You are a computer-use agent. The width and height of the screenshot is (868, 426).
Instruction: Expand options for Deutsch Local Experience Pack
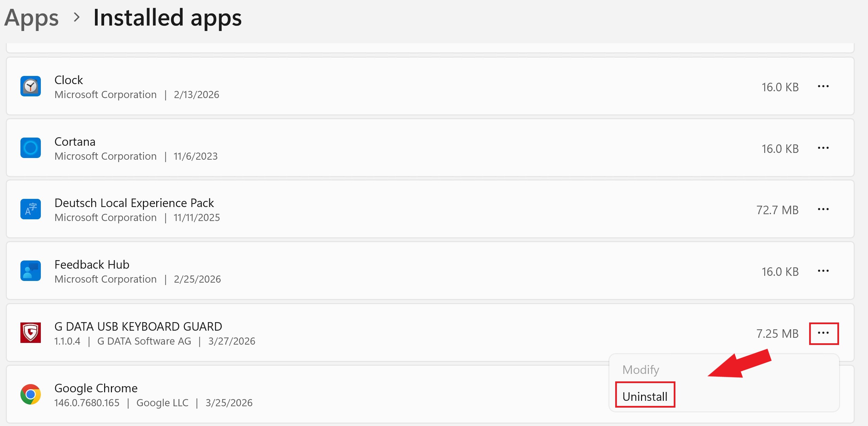(823, 209)
